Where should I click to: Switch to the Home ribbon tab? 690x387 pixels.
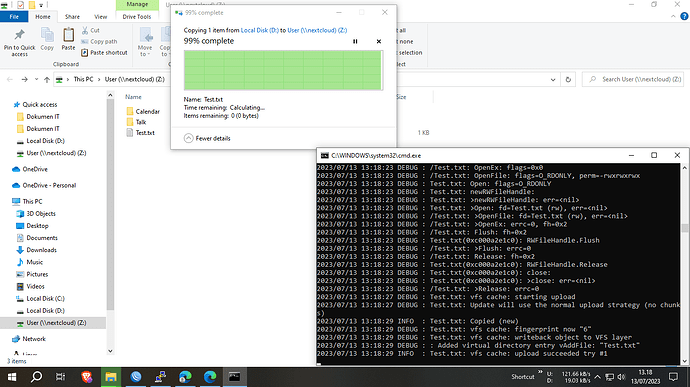click(43, 17)
